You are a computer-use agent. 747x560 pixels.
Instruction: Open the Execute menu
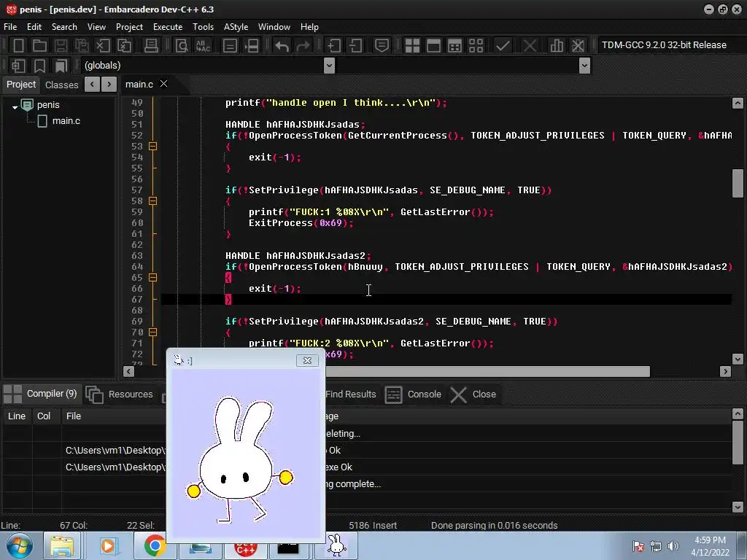coord(167,27)
